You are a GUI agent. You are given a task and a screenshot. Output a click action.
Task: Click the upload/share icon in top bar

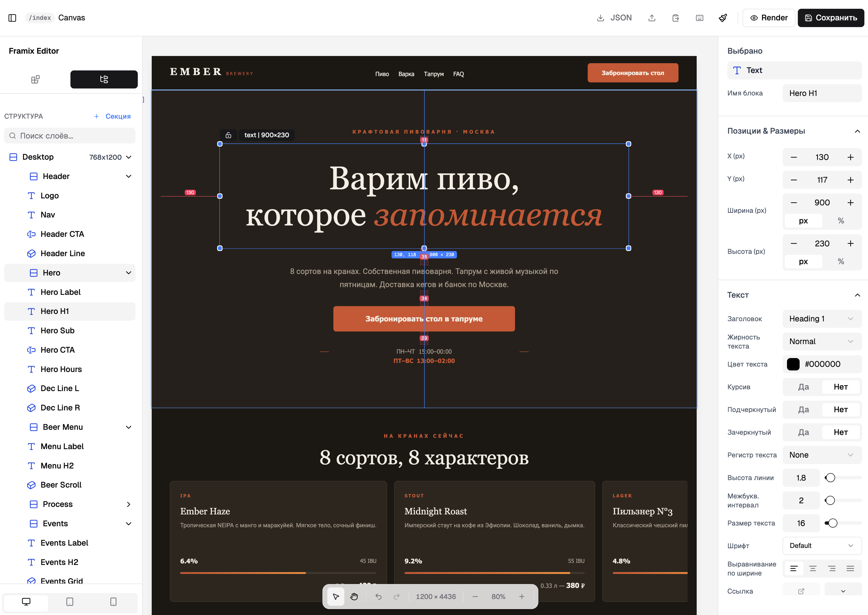[652, 18]
